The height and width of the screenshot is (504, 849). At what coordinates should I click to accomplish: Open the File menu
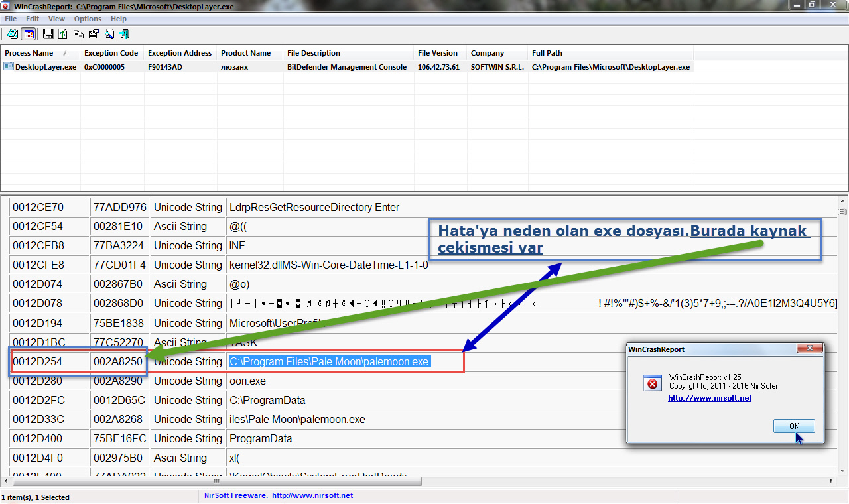[x=11, y=19]
